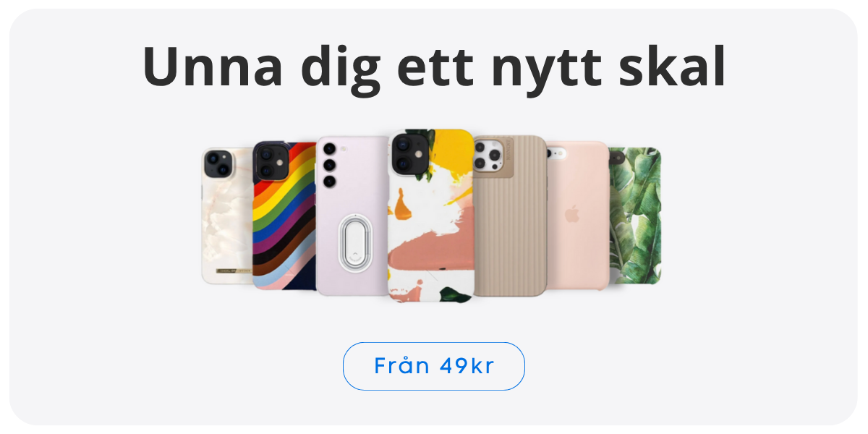
Task: Click the camera module of marble case
Action: (x=218, y=163)
